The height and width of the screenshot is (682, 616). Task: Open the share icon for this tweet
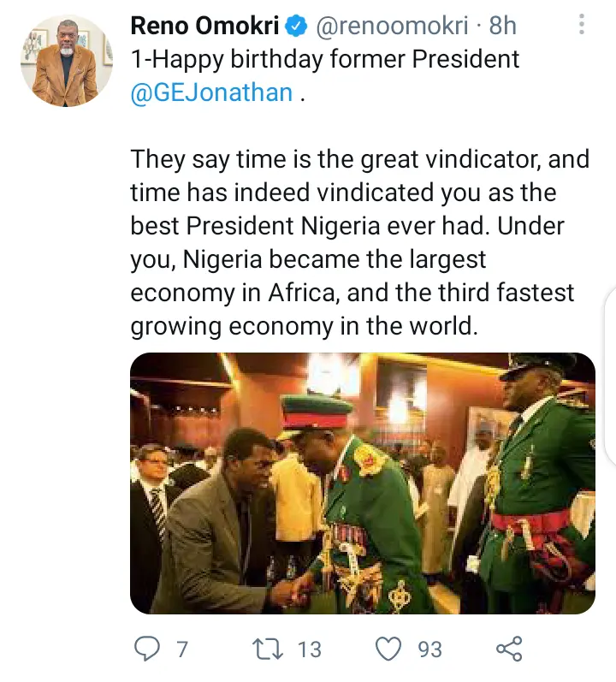pyautogui.click(x=509, y=649)
